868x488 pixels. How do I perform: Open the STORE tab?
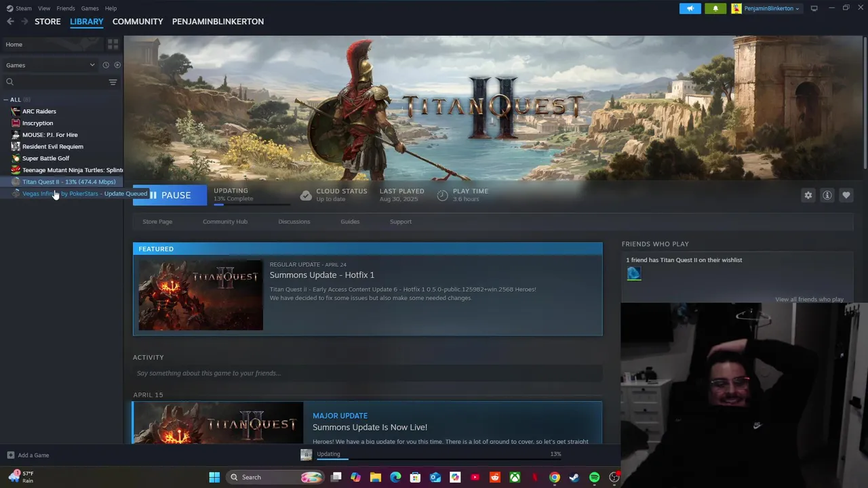47,22
